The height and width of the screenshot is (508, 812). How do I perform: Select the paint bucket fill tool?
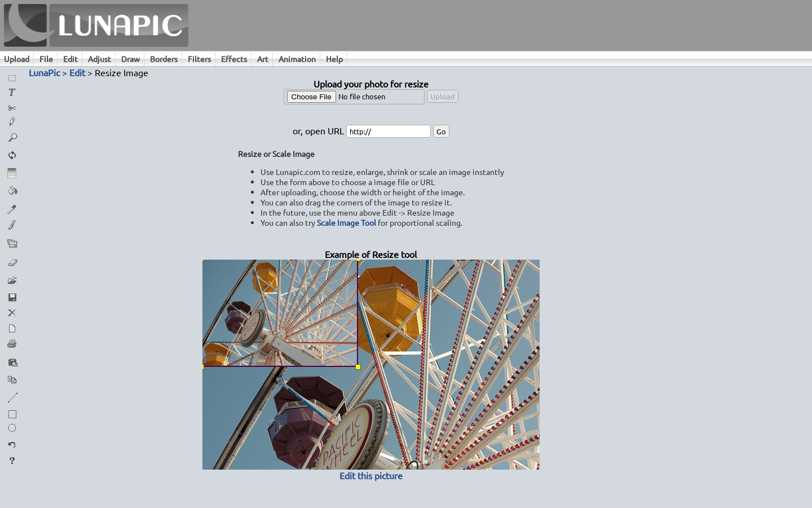(x=12, y=191)
